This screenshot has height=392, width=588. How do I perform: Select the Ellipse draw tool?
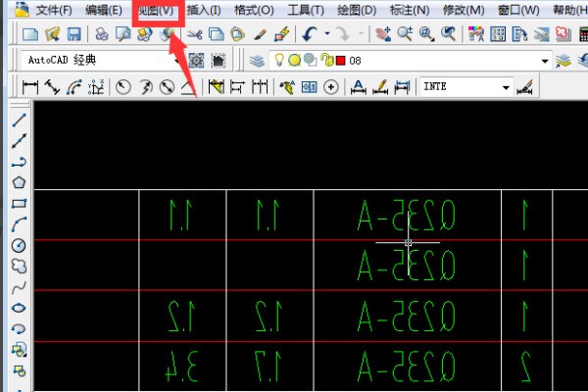click(18, 308)
